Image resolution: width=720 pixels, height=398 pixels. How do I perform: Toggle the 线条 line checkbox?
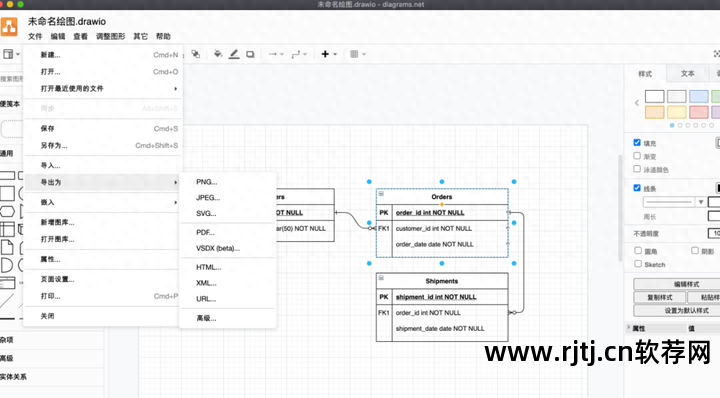pyautogui.click(x=637, y=188)
